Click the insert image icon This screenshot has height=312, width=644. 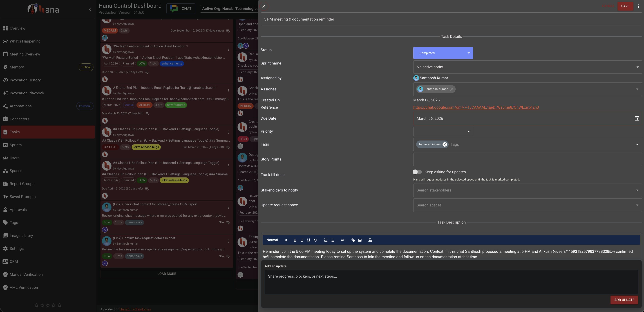[x=360, y=240]
